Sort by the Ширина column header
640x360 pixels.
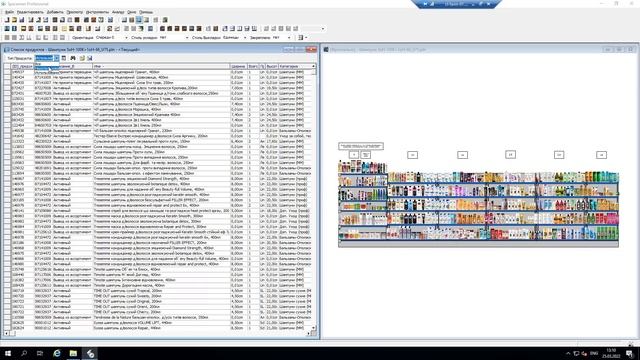click(238, 66)
